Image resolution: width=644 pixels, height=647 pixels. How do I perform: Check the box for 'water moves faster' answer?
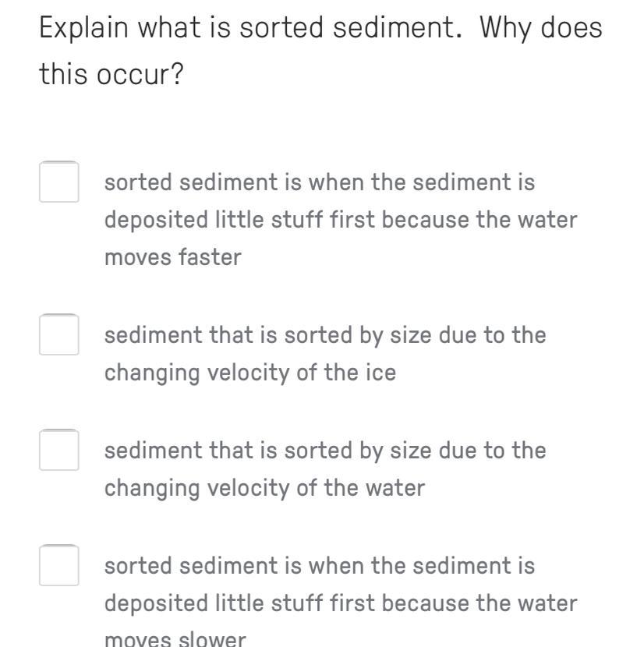coord(59,182)
